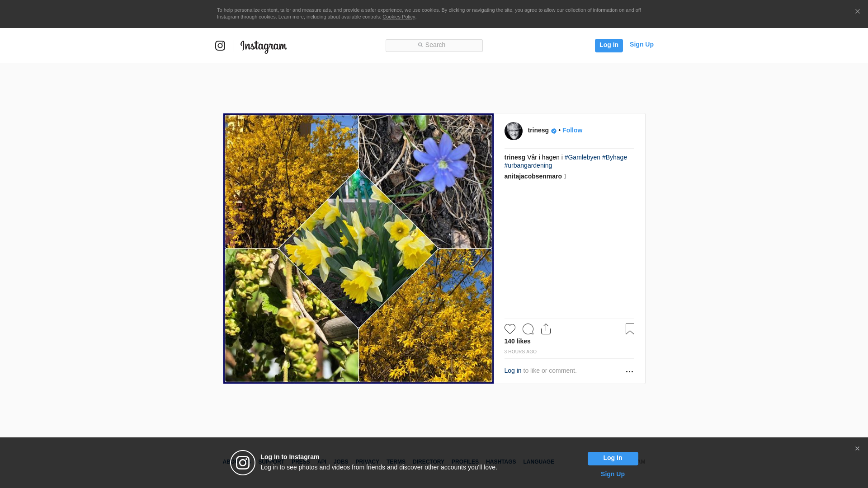The image size is (868, 488).
Task: Click inside the Search field
Action: (434, 45)
